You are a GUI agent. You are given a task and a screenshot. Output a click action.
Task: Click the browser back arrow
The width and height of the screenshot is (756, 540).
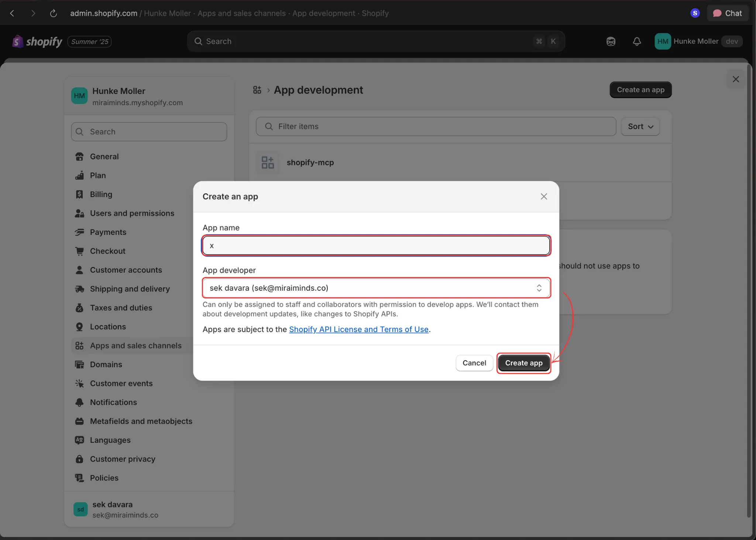pyautogui.click(x=12, y=13)
